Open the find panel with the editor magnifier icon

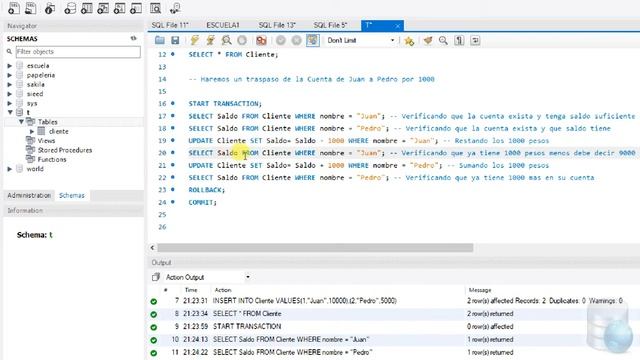coord(443,40)
